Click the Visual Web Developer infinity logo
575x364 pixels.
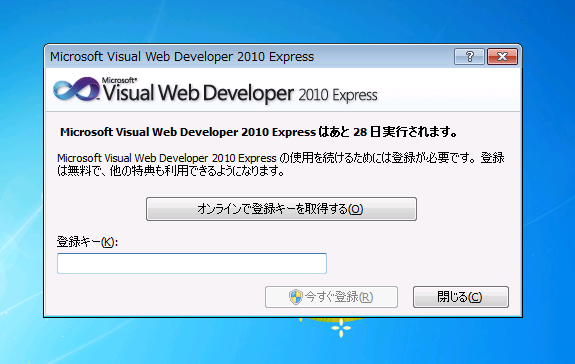(76, 89)
